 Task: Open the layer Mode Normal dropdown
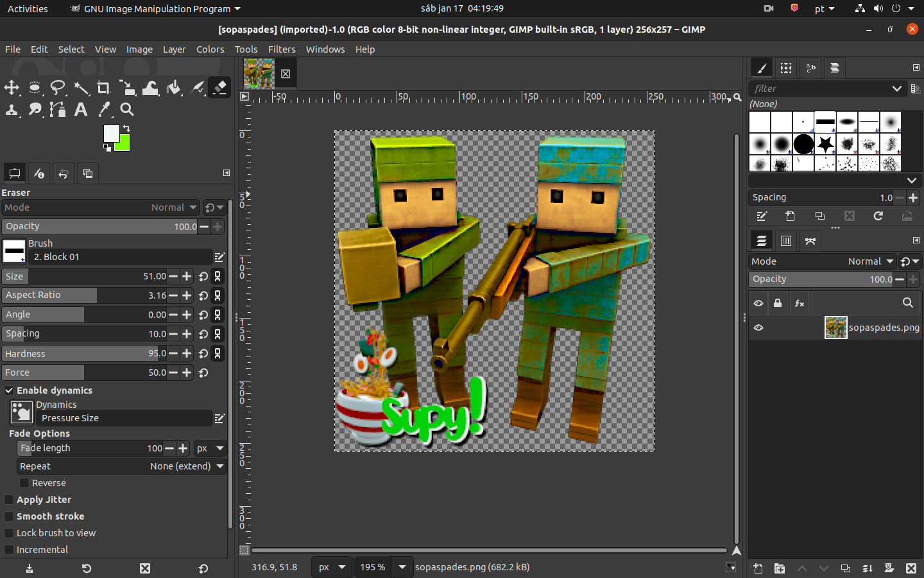coord(821,261)
